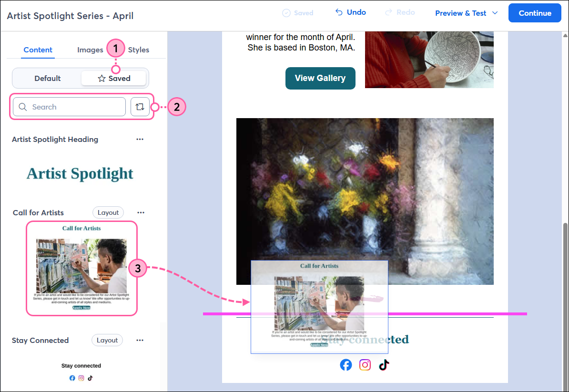Toggle the sort order icon beside search
This screenshot has height=392, width=569.
click(x=140, y=106)
